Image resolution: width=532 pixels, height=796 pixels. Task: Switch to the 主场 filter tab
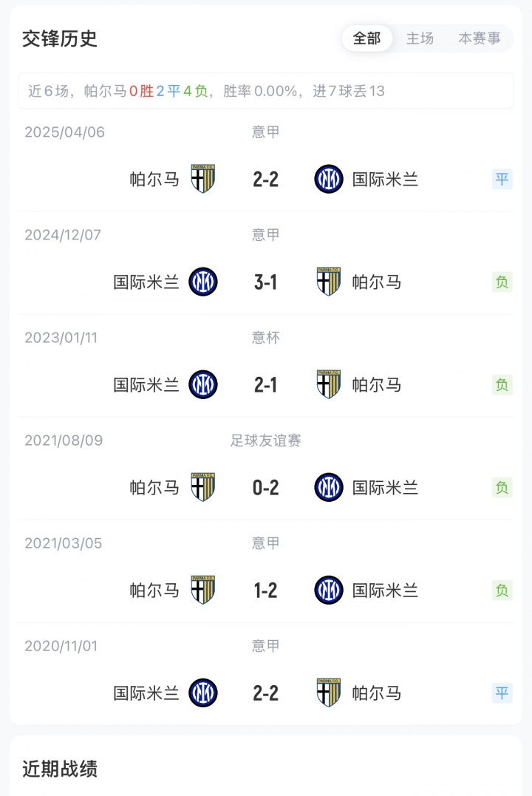pos(420,38)
